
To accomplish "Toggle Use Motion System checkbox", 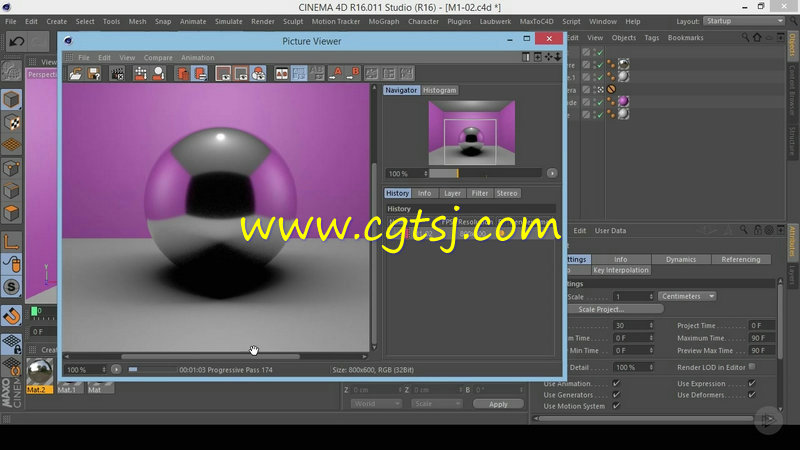I will pos(616,406).
